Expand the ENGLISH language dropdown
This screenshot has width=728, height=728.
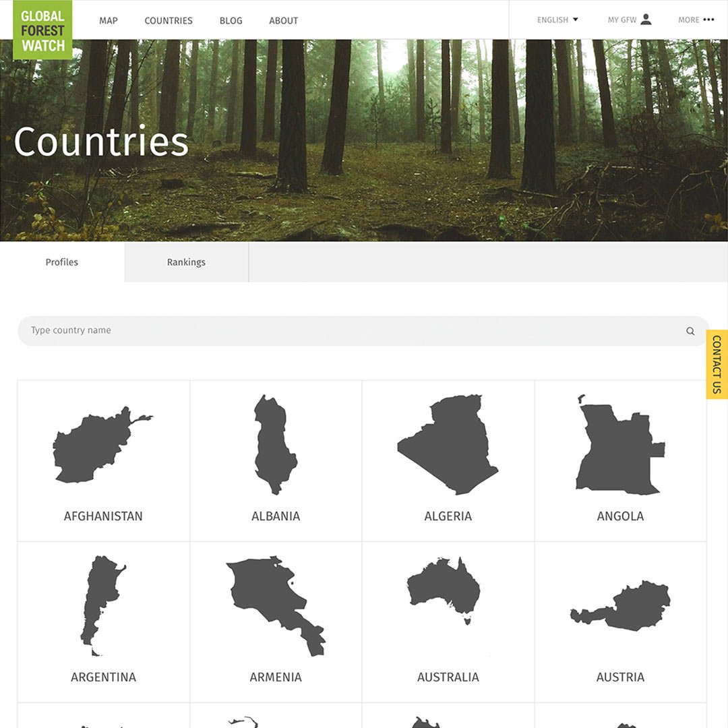click(557, 20)
